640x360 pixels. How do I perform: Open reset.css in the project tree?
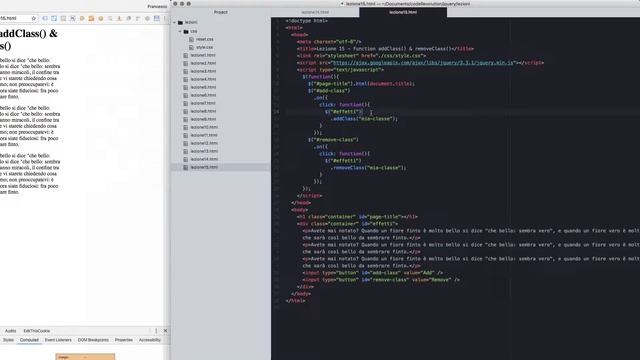click(204, 39)
